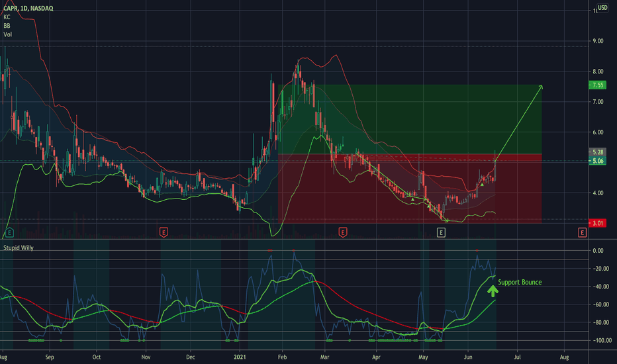
Task: Click the Feb label on time axis
Action: [x=282, y=357]
